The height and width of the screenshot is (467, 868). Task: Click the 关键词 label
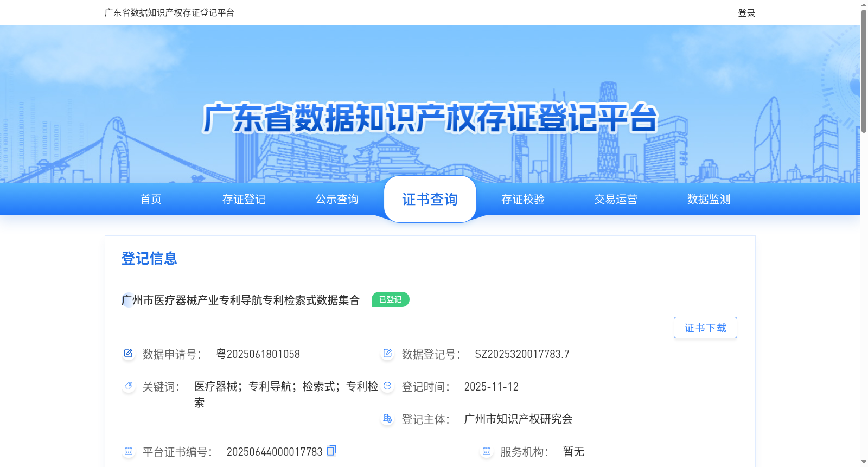[161, 387]
